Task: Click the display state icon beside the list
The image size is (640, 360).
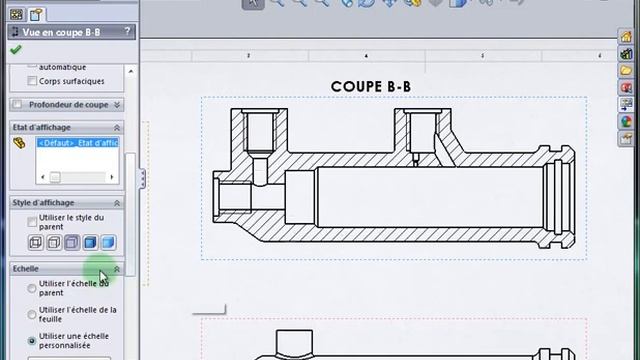Action: click(19, 143)
